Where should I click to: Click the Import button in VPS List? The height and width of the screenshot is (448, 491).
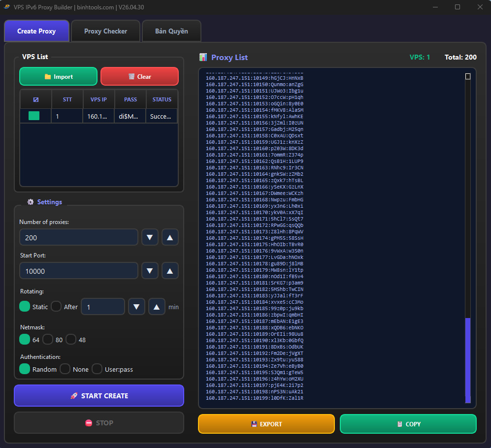(x=58, y=76)
